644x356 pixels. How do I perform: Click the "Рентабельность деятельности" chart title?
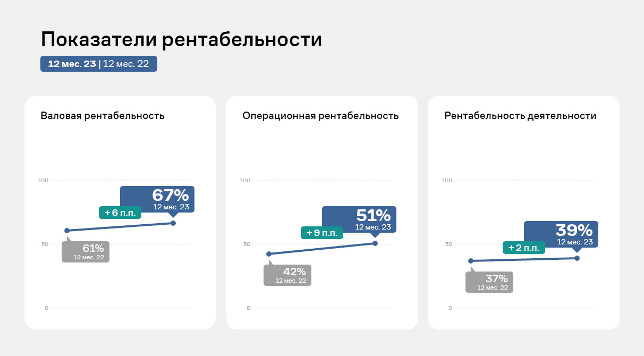click(x=520, y=116)
